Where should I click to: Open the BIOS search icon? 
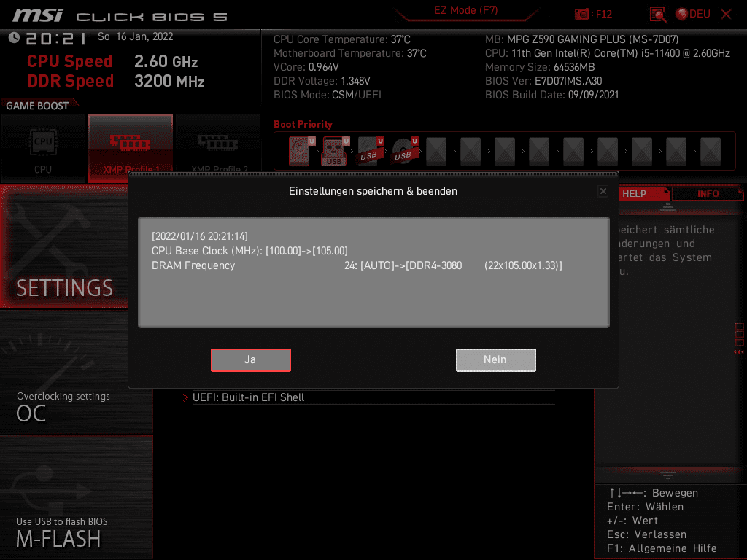pos(658,15)
